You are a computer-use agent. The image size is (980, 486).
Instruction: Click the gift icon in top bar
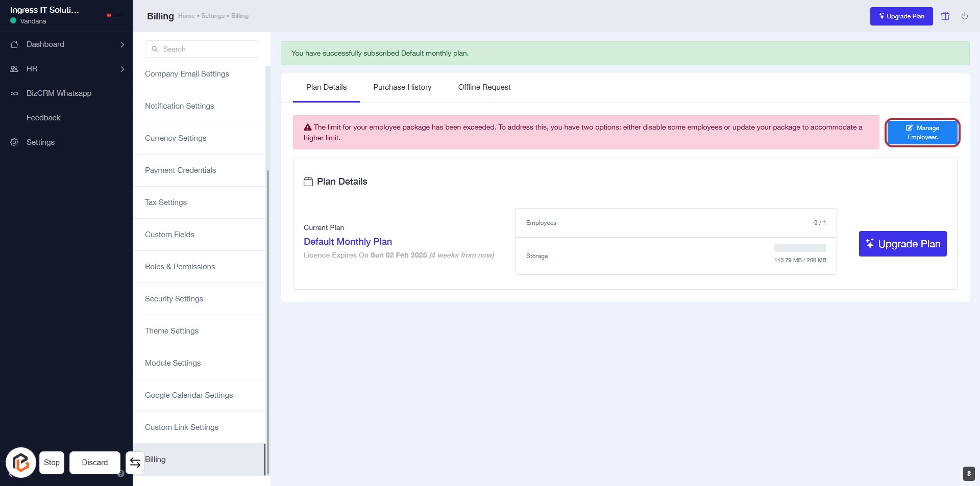click(x=945, y=16)
